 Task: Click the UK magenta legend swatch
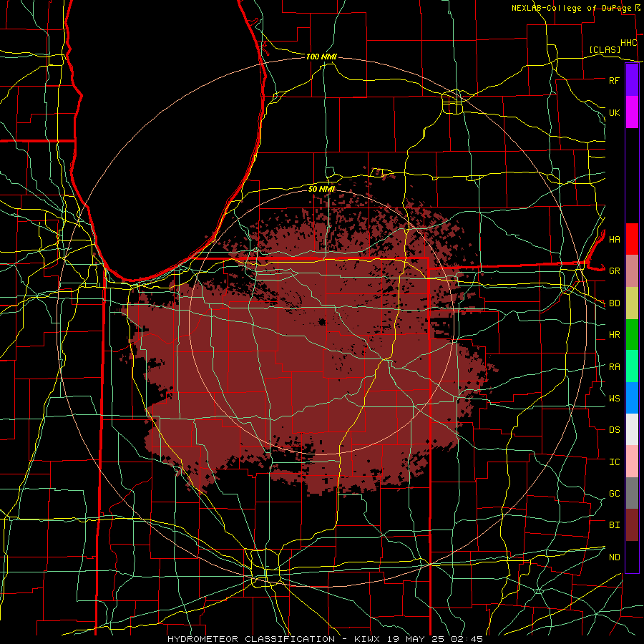[632, 112]
